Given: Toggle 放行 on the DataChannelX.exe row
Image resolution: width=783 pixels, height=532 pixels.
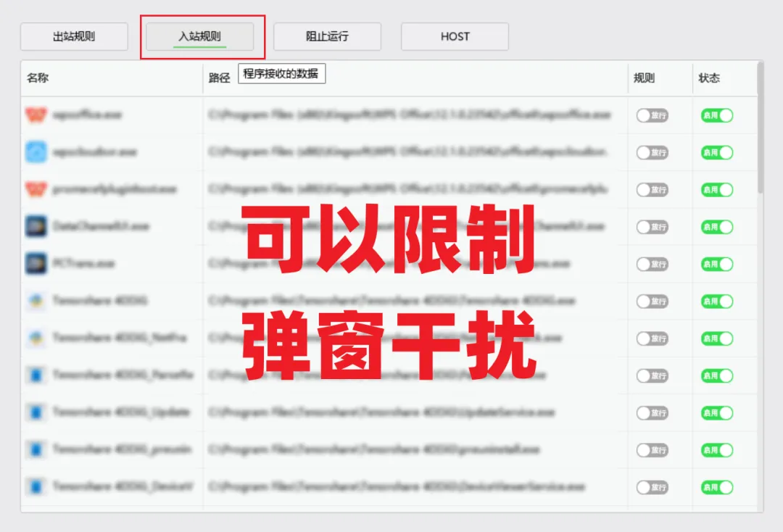Looking at the screenshot, I should pos(652,227).
